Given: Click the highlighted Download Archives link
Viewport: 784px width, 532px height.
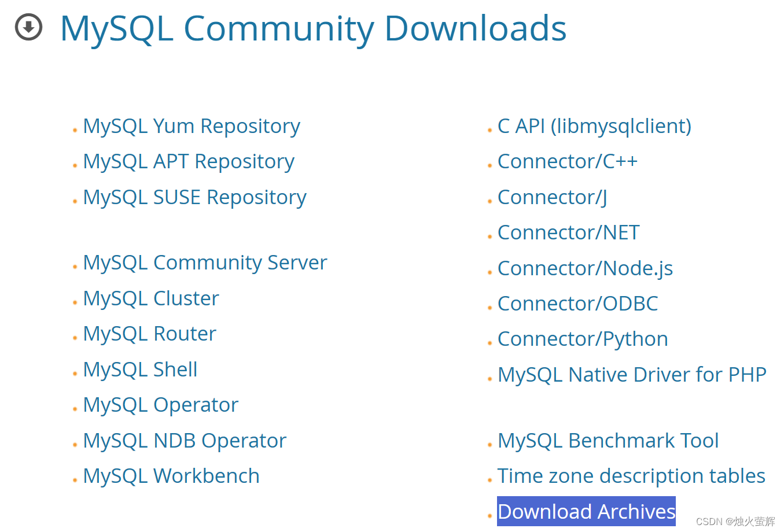Looking at the screenshot, I should [x=586, y=512].
